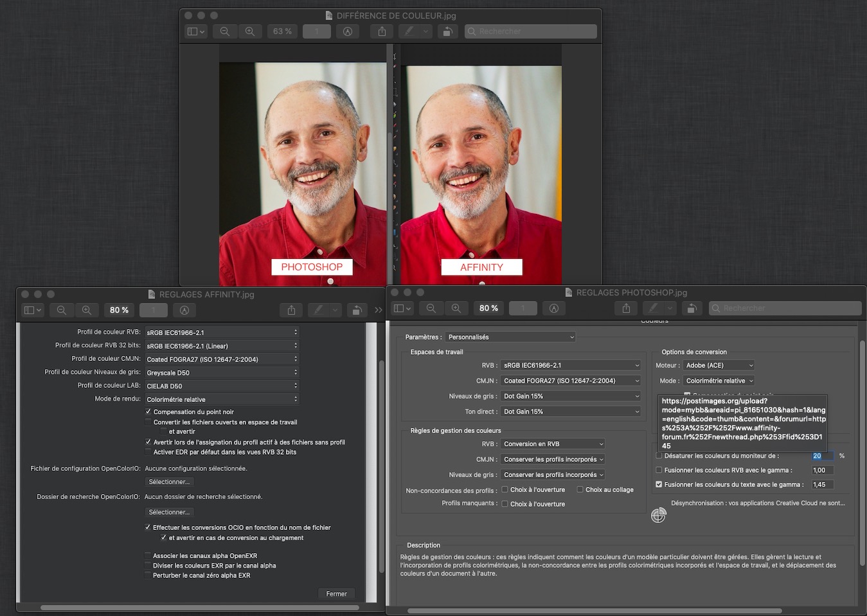Click highlight annotation icon in REGLAGES AFFINITY window
This screenshot has width=867, height=616.
(184, 310)
